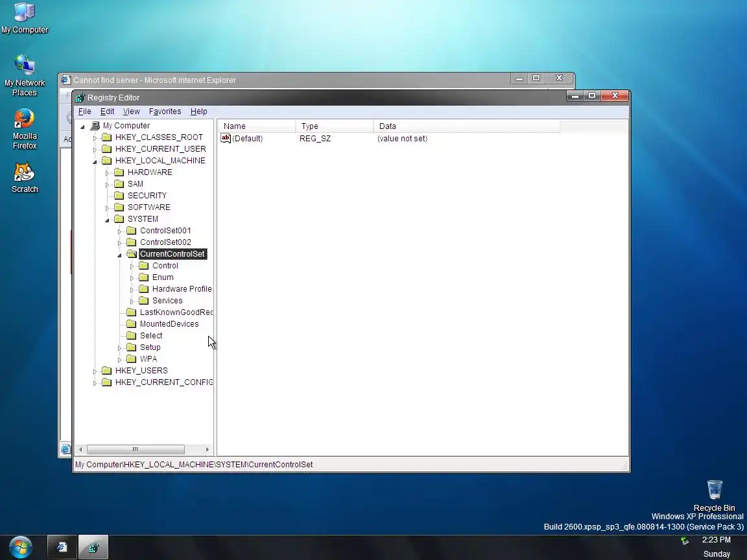Click the Name column header
The height and width of the screenshot is (560, 747).
click(256, 126)
